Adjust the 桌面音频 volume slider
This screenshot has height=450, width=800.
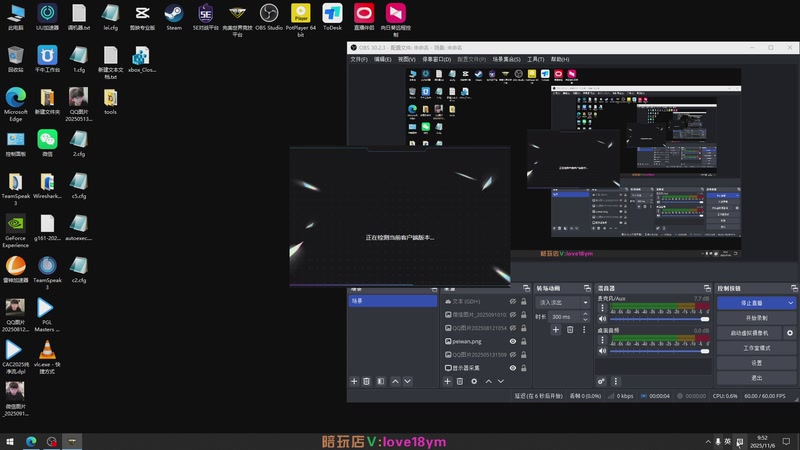(659, 351)
